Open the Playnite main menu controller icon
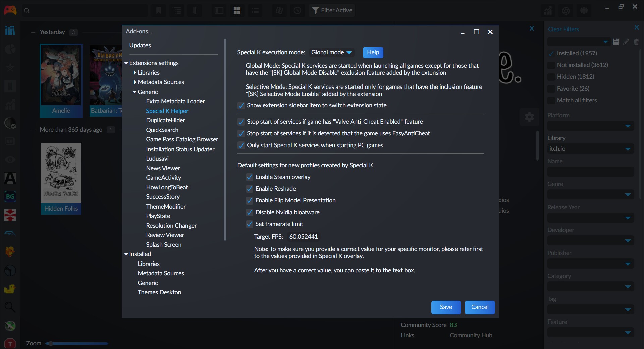Viewport: 644px width, 349px height. click(10, 10)
